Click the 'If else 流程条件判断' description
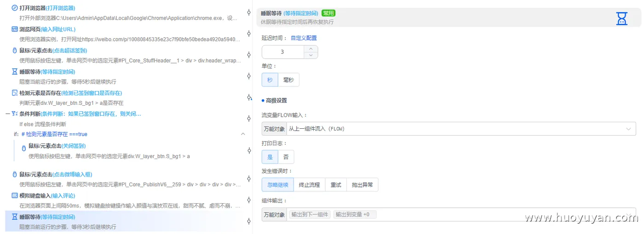This screenshot has height=234, width=644. click(x=43, y=124)
